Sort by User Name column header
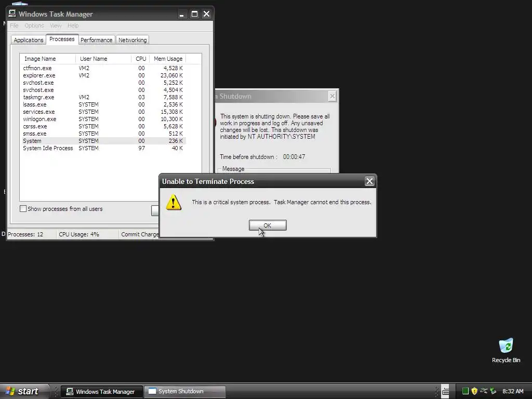This screenshot has width=532, height=399. coord(103,59)
